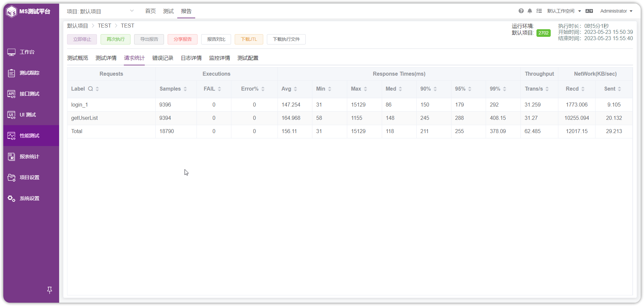
Task: Switch to the 错误记录 tab
Action: point(163,58)
